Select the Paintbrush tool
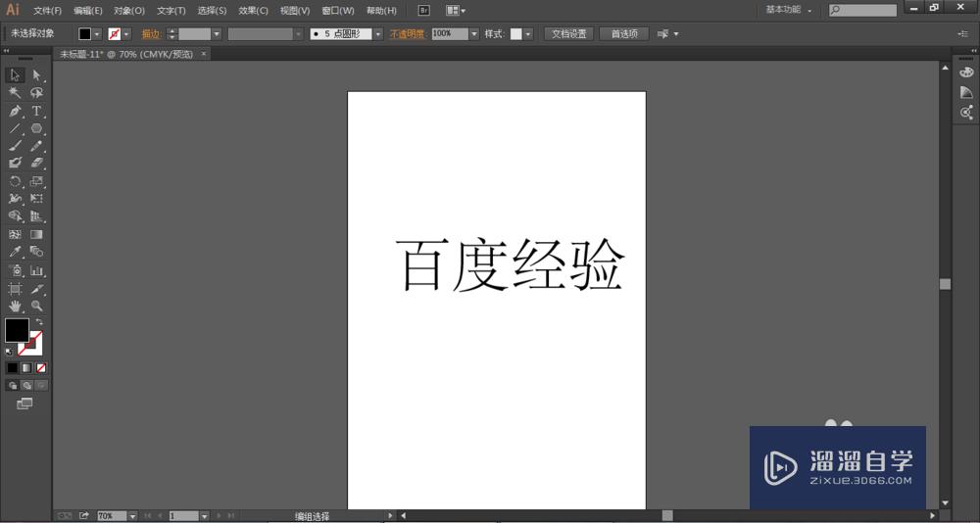 click(x=15, y=146)
